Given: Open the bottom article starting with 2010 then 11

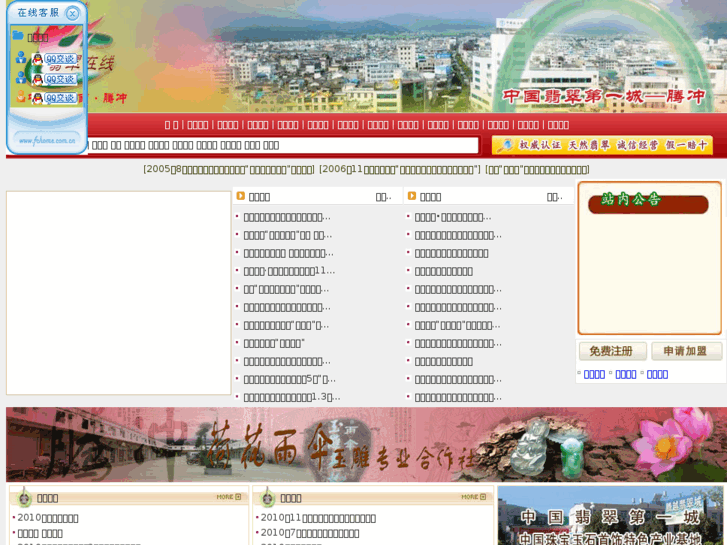Looking at the screenshot, I should pyautogui.click(x=318, y=518).
